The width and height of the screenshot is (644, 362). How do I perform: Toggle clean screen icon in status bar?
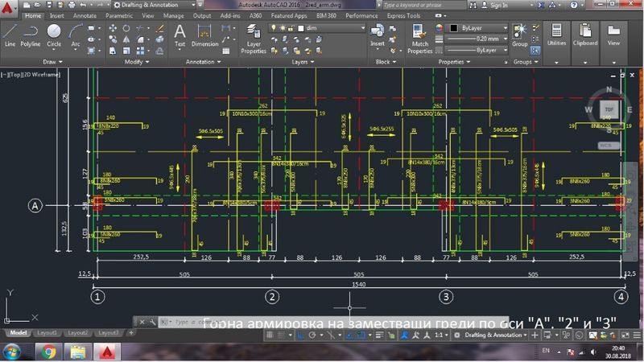point(625,335)
